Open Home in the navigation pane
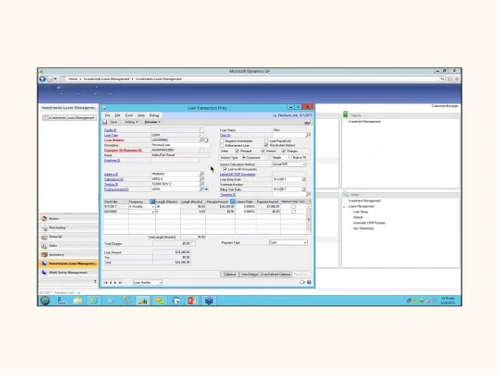The height and width of the screenshot is (375, 500). point(68,219)
